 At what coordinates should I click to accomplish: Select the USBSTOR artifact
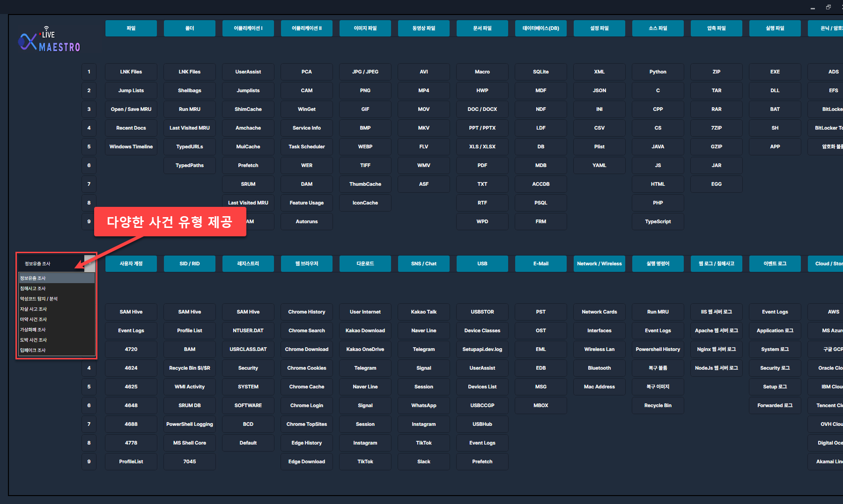click(482, 312)
